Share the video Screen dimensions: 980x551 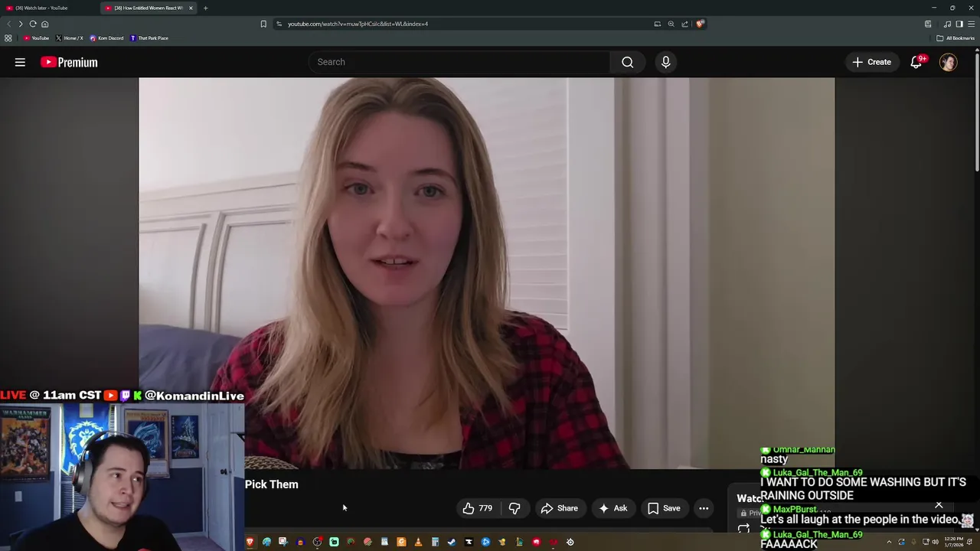[559, 508]
